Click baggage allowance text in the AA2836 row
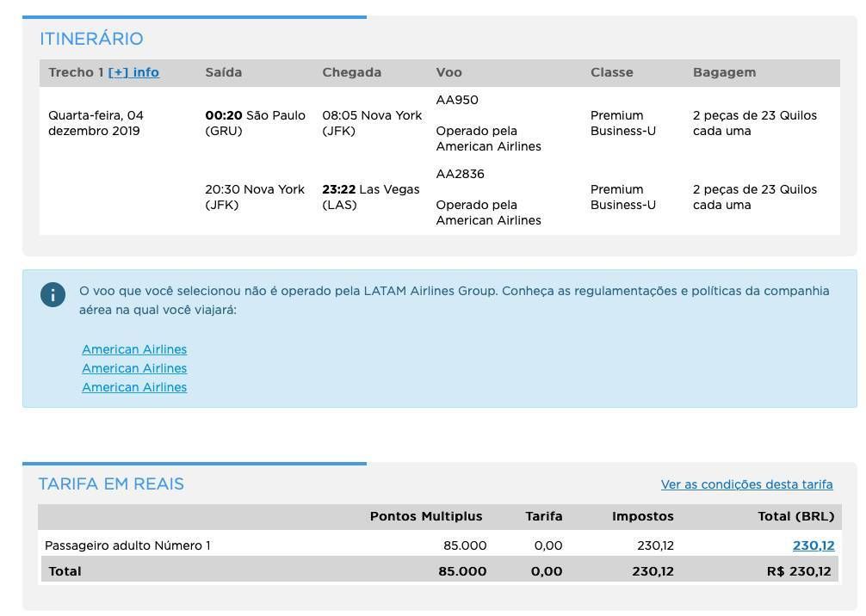This screenshot has width=866, height=616. coord(754,197)
